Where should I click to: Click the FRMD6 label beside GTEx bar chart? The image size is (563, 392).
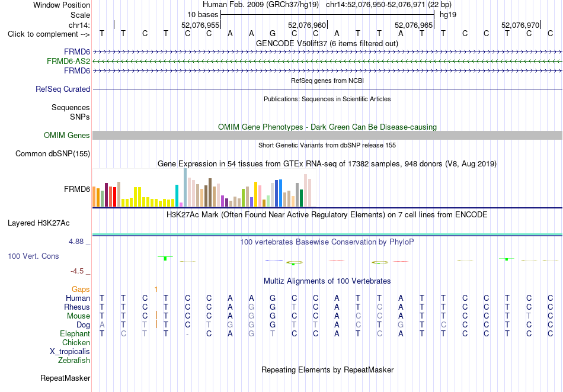point(77,189)
